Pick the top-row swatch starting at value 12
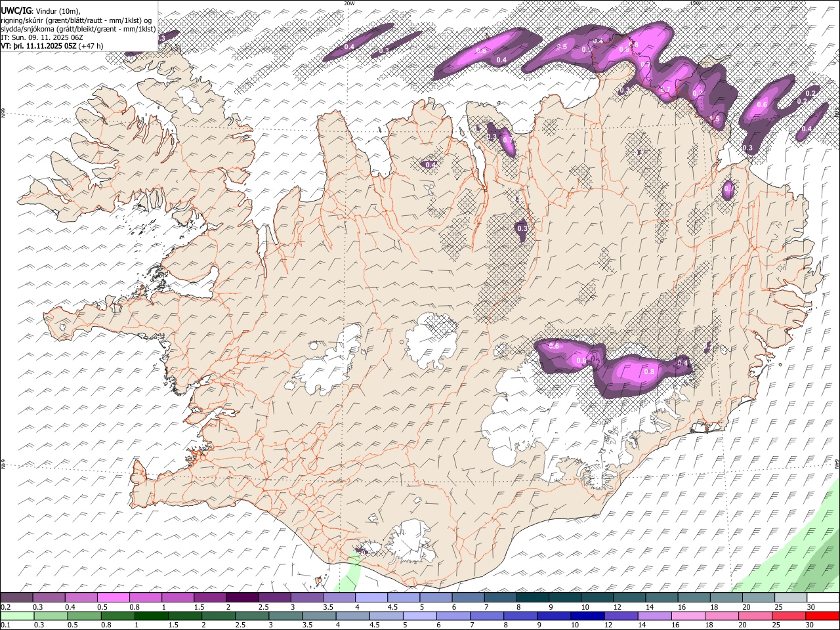 629,597
